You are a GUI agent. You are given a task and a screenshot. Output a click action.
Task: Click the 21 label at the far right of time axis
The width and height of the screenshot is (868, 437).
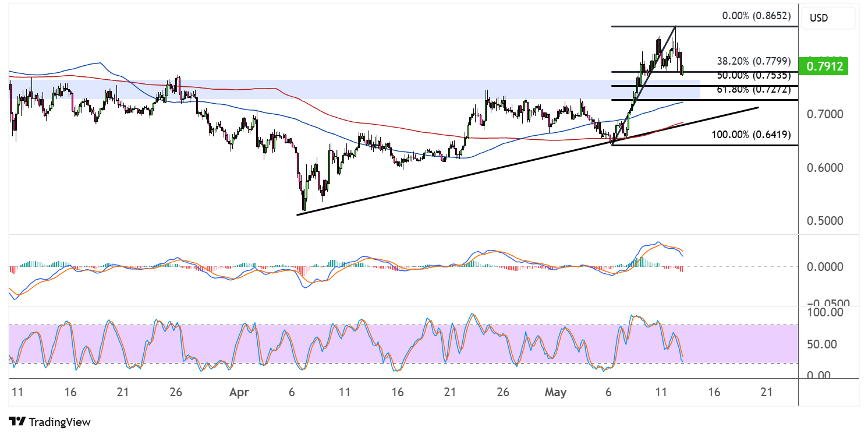767,393
